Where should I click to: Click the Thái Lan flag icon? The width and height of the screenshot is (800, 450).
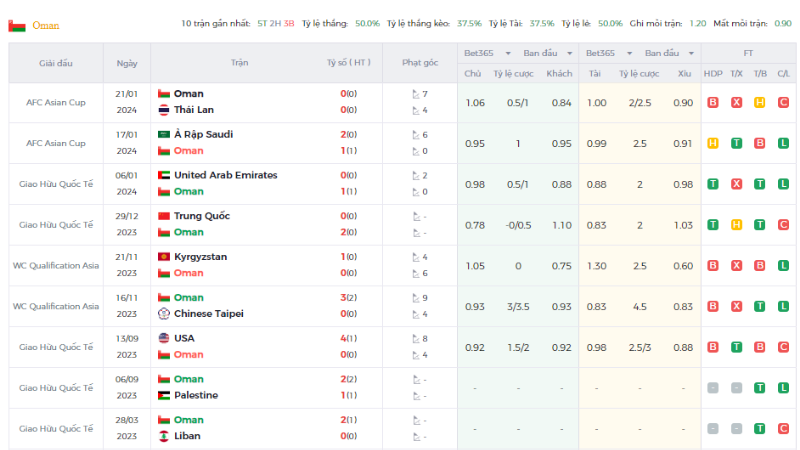164,110
